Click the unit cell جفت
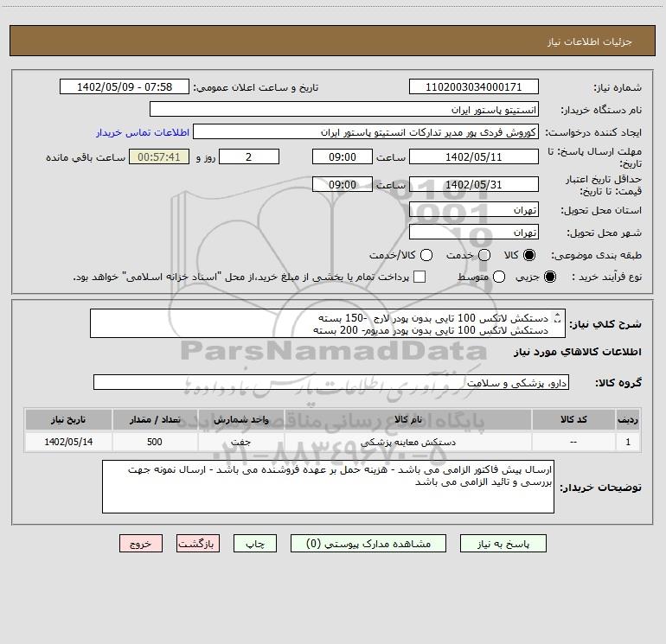The image size is (666, 644). tap(240, 442)
